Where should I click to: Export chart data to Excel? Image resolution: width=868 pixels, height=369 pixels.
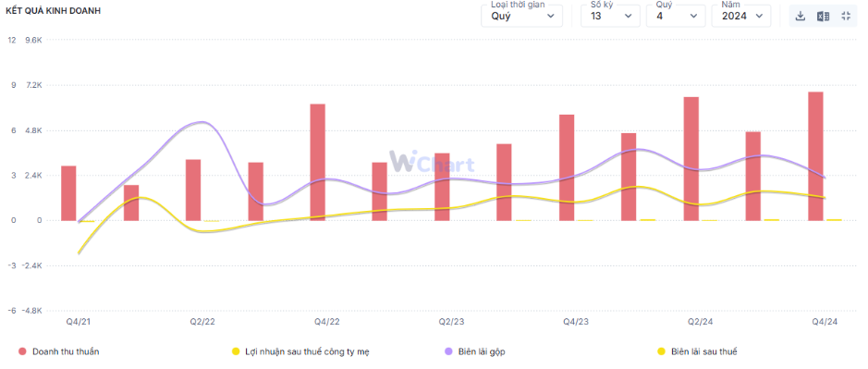pos(823,16)
